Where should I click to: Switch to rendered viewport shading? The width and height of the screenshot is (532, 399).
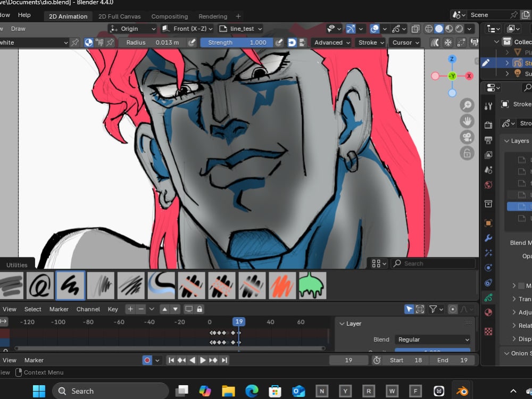click(459, 29)
